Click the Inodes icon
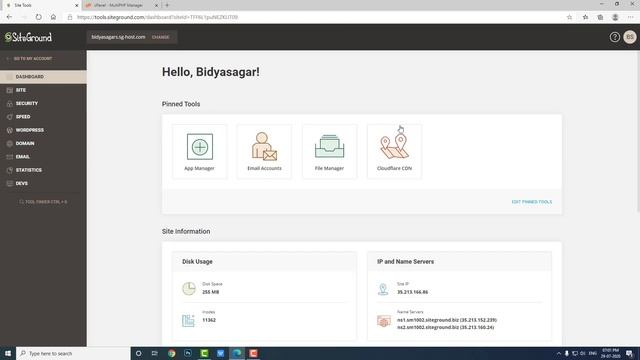 [x=188, y=320]
